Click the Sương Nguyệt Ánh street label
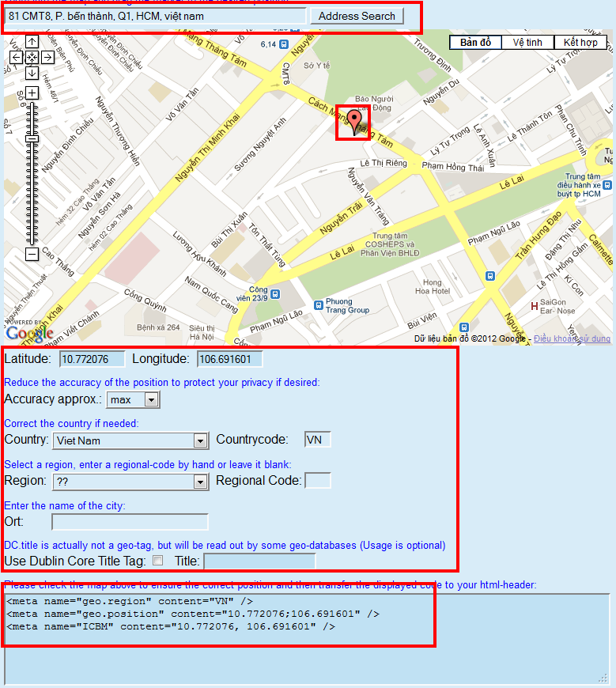 260,145
